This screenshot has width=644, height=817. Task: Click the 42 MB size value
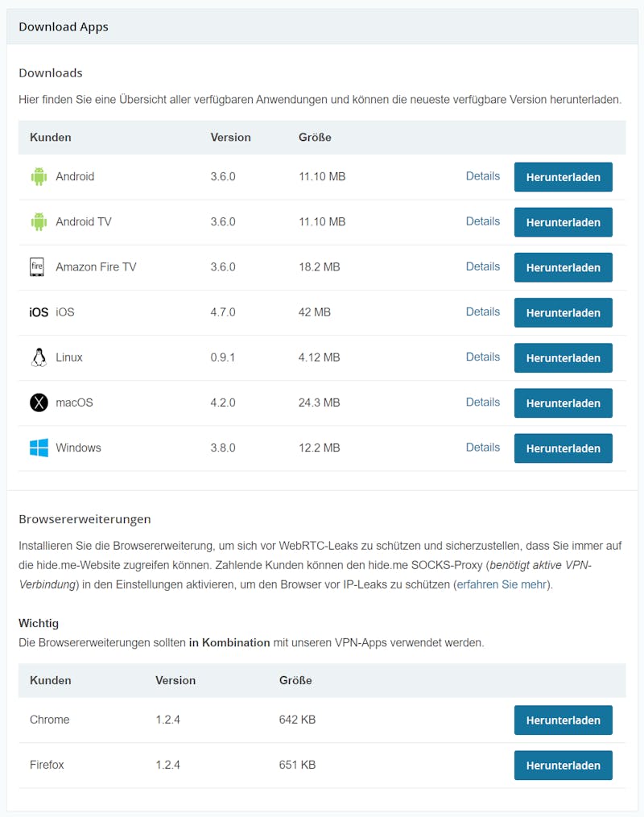tap(314, 312)
